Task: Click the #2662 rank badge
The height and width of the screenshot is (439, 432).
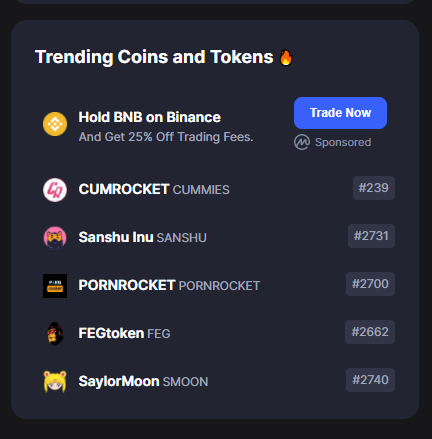Action: point(370,332)
